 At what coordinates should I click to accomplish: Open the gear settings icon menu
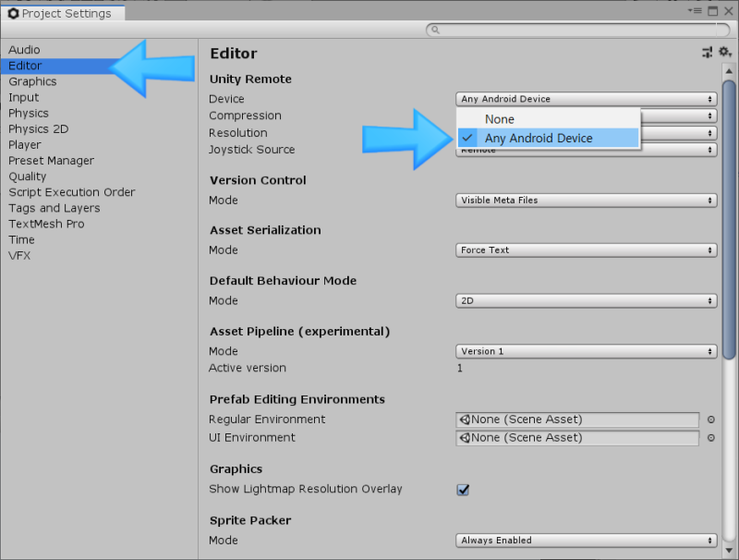pos(723,53)
